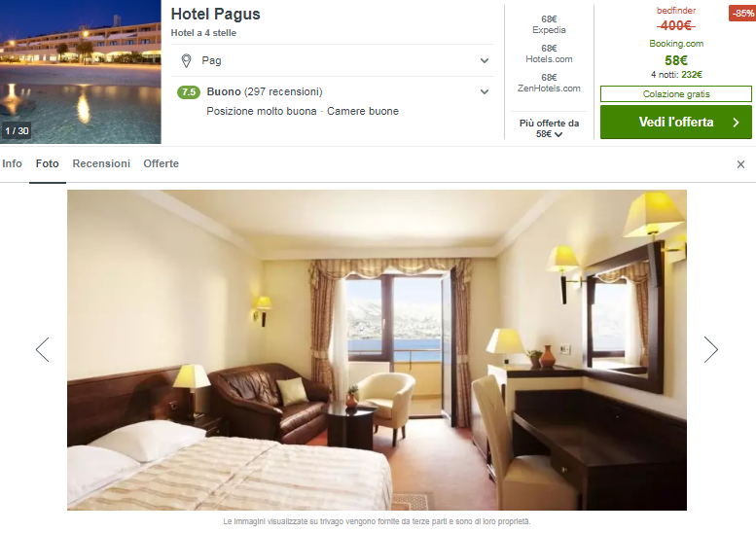Select the Expedia 68€ offer
This screenshot has width=756, height=533.
(549, 24)
